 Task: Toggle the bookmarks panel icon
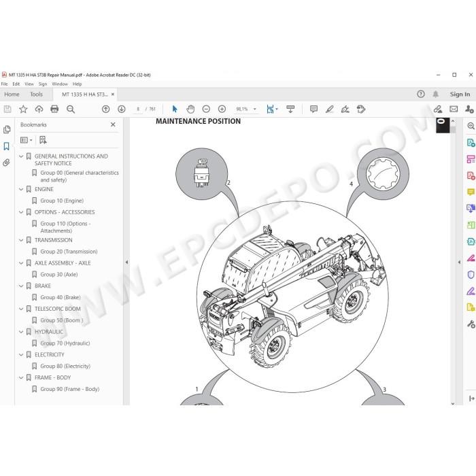6,146
